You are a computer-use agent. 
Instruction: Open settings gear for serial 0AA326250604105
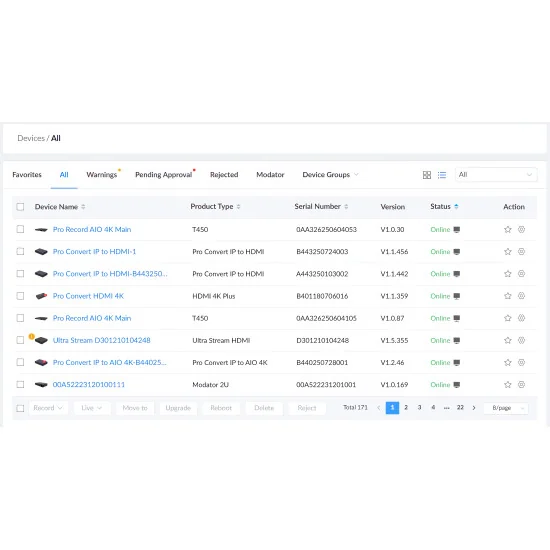521,318
